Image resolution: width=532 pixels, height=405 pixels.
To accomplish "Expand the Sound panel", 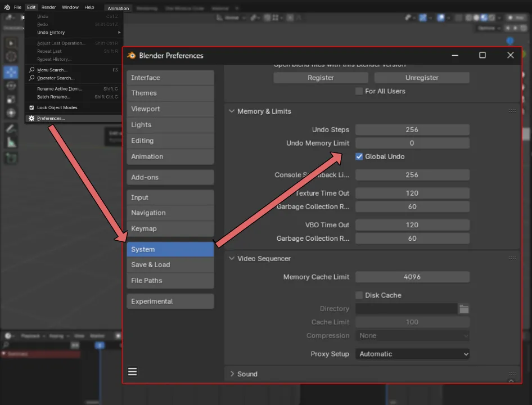I will point(232,373).
